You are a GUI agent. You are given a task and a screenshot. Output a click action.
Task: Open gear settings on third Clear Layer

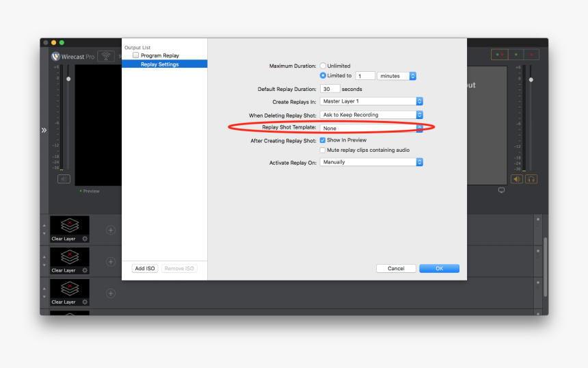(85, 302)
